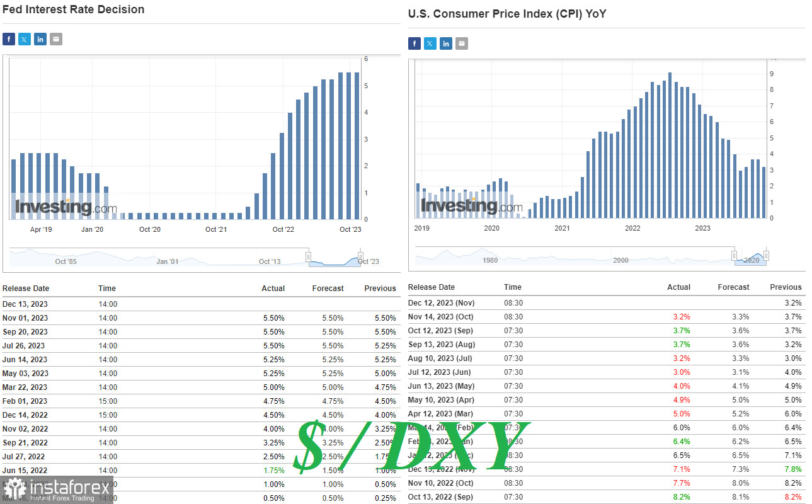
Task: Click 4.75% previous for Mar 22, 2023 Fed row
Action: (385, 387)
